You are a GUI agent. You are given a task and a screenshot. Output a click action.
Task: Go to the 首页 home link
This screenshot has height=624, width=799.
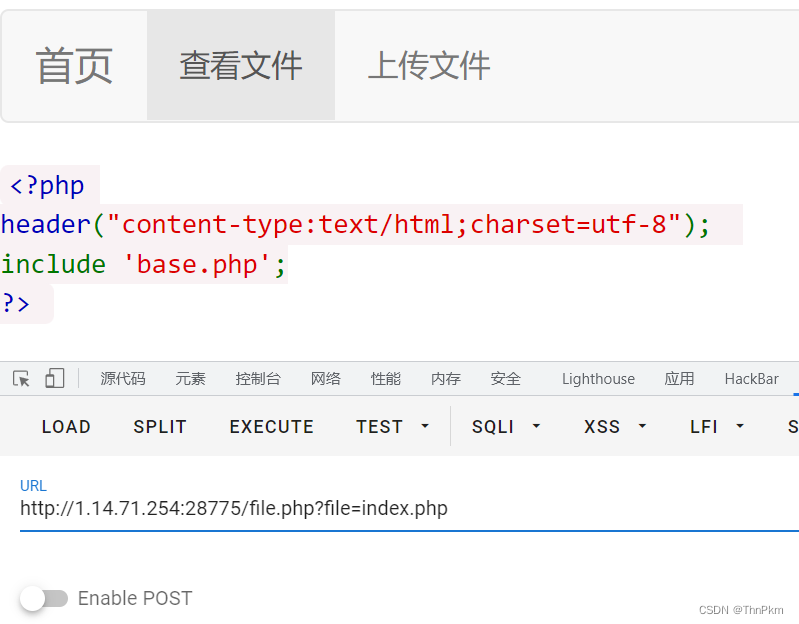click(74, 66)
